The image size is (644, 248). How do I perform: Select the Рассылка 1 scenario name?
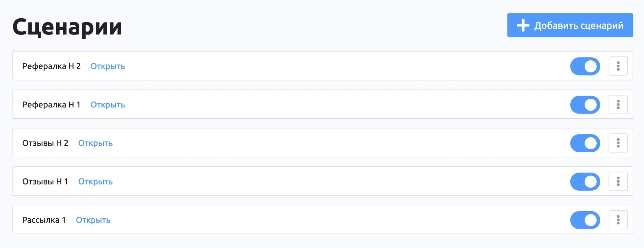44,220
